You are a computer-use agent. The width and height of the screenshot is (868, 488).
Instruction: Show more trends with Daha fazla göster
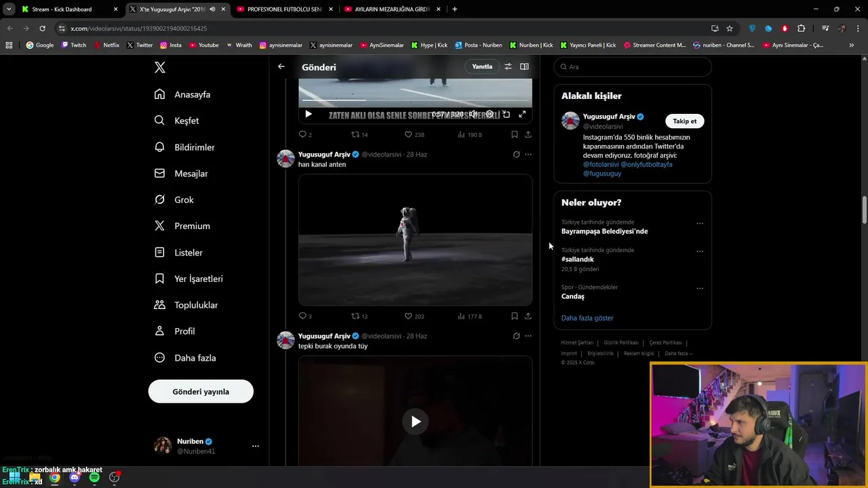[x=587, y=318]
